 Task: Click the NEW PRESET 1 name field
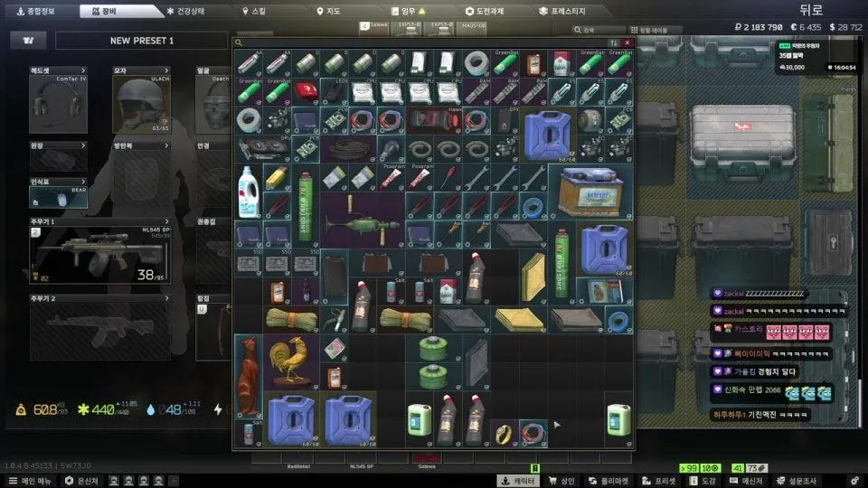[141, 41]
